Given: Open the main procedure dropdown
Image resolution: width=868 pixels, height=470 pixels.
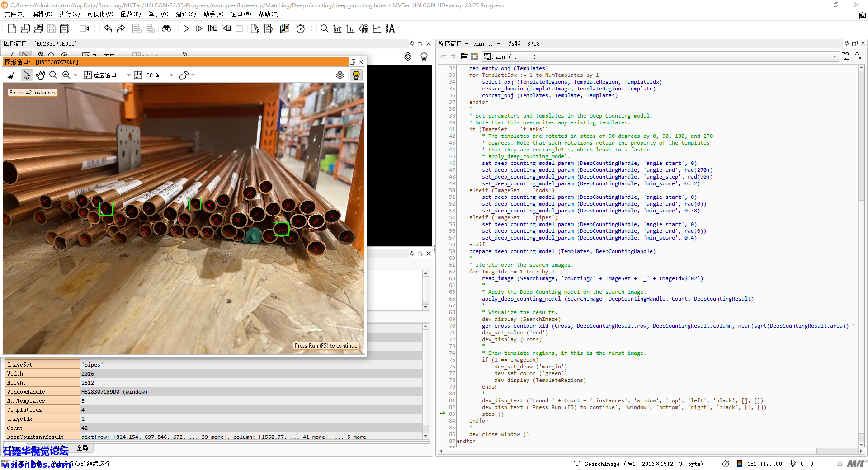Looking at the screenshot, I should tap(835, 56).
